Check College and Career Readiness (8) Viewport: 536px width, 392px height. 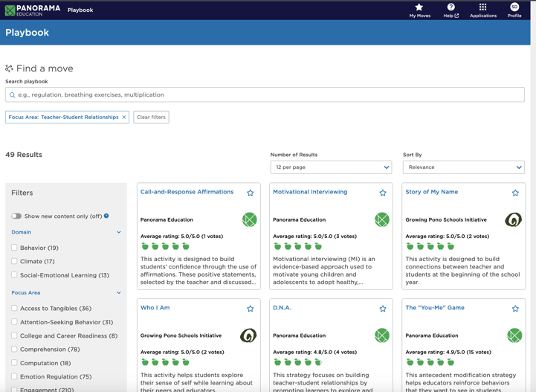tap(14, 335)
